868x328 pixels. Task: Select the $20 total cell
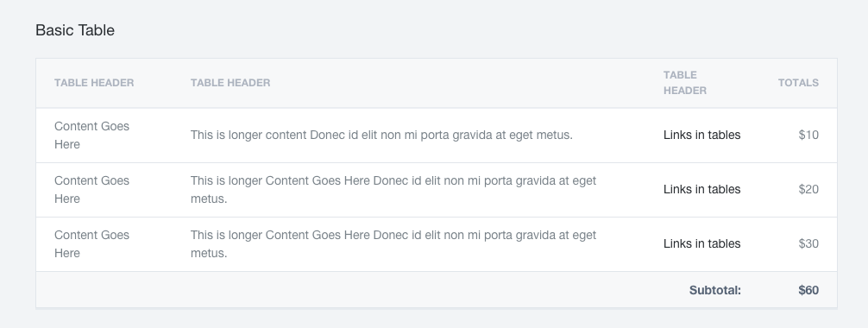[808, 190]
